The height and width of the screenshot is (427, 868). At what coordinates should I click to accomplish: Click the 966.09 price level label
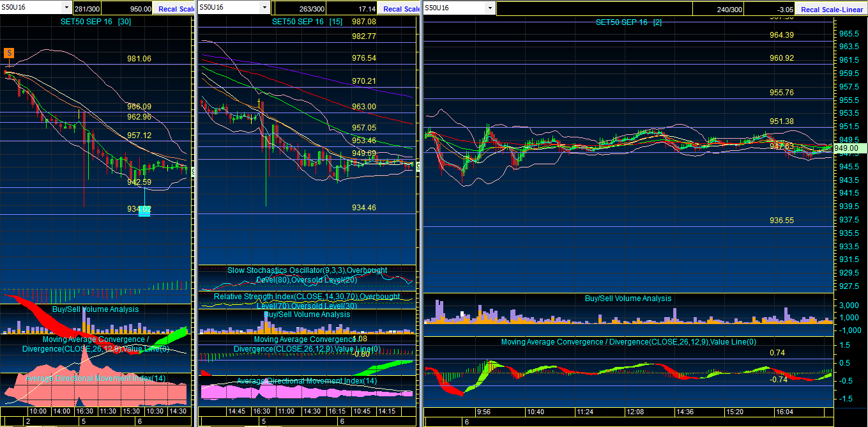coord(139,107)
